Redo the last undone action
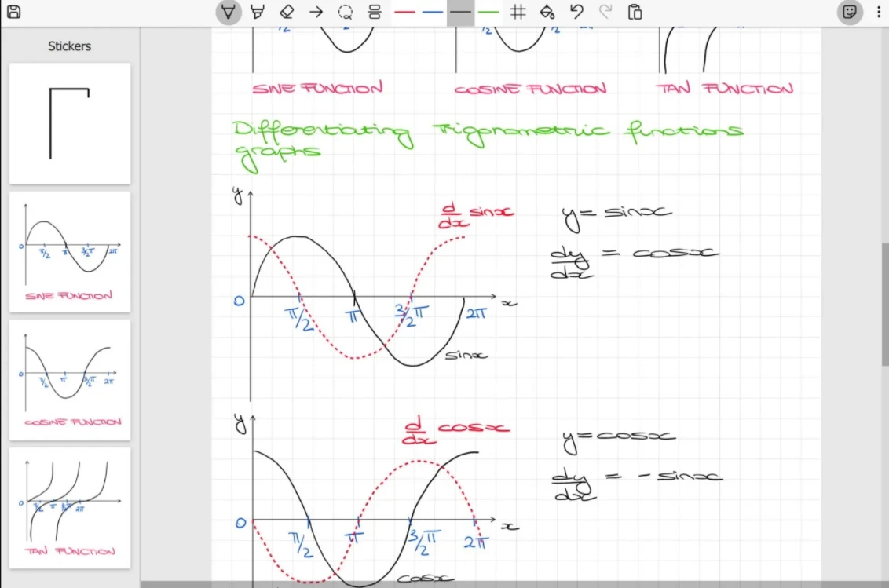This screenshot has height=588, width=889. coord(605,12)
